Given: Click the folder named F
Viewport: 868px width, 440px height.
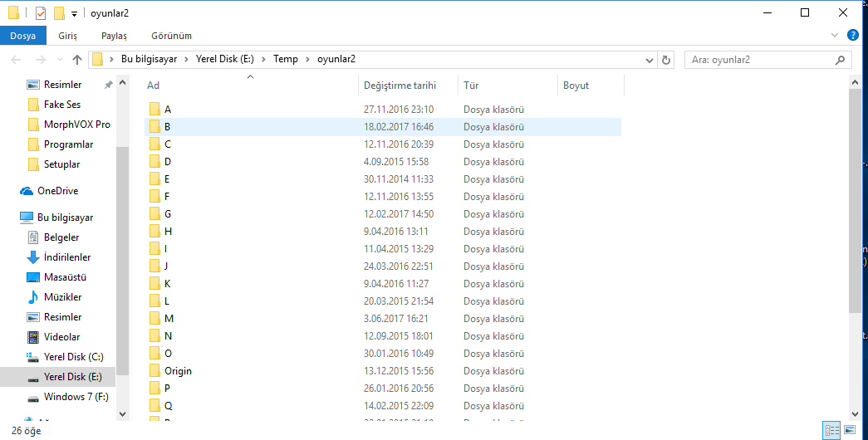Looking at the screenshot, I should point(167,197).
